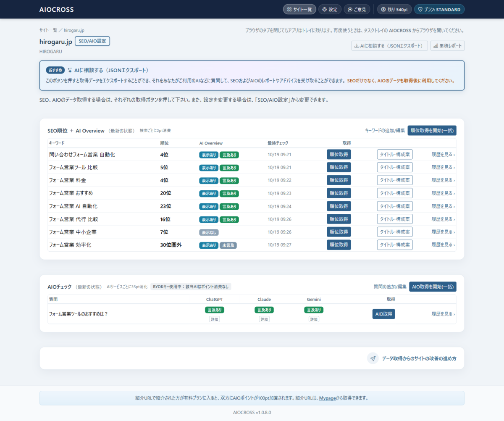Open 詳細 under Gemini column
The width and height of the screenshot is (504, 421).
(314, 319)
